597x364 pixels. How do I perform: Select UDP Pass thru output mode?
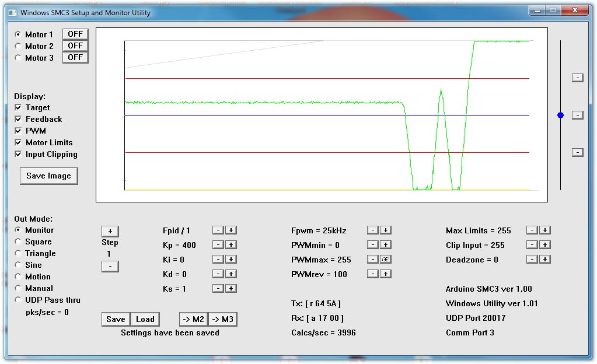point(18,300)
